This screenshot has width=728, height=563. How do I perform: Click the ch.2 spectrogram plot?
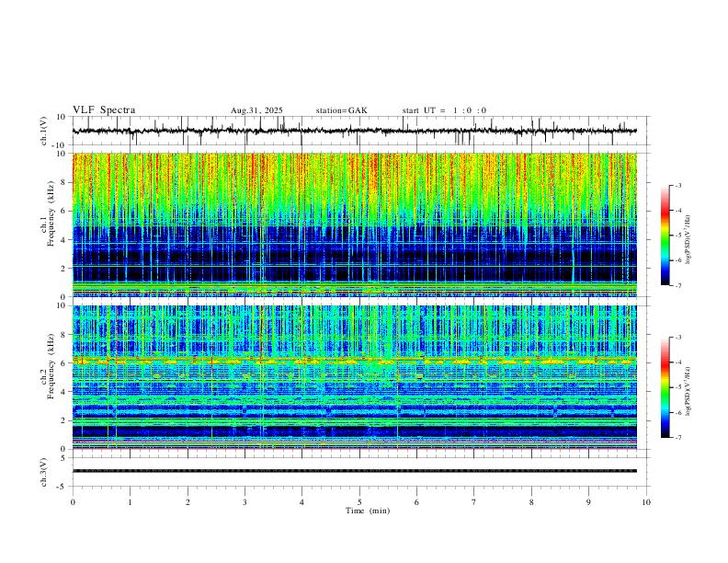click(355, 377)
